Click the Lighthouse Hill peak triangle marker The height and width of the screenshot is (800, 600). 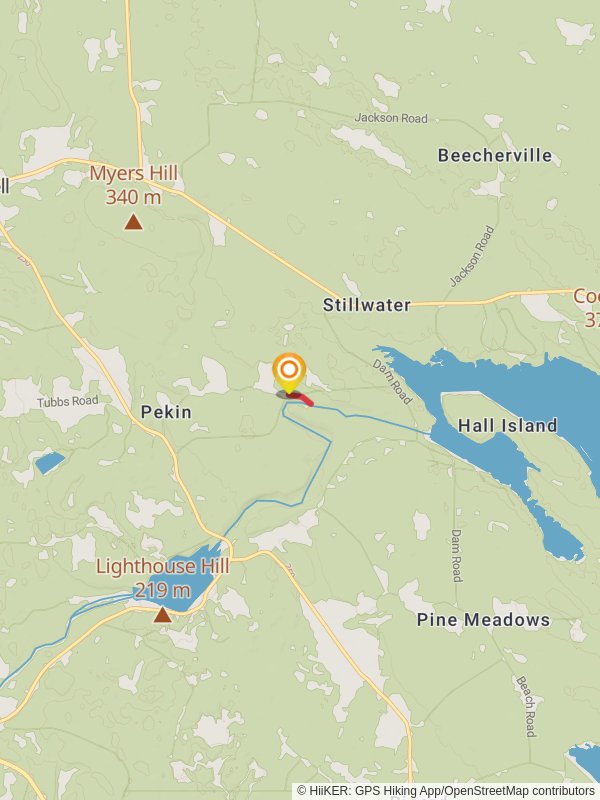pos(163,615)
